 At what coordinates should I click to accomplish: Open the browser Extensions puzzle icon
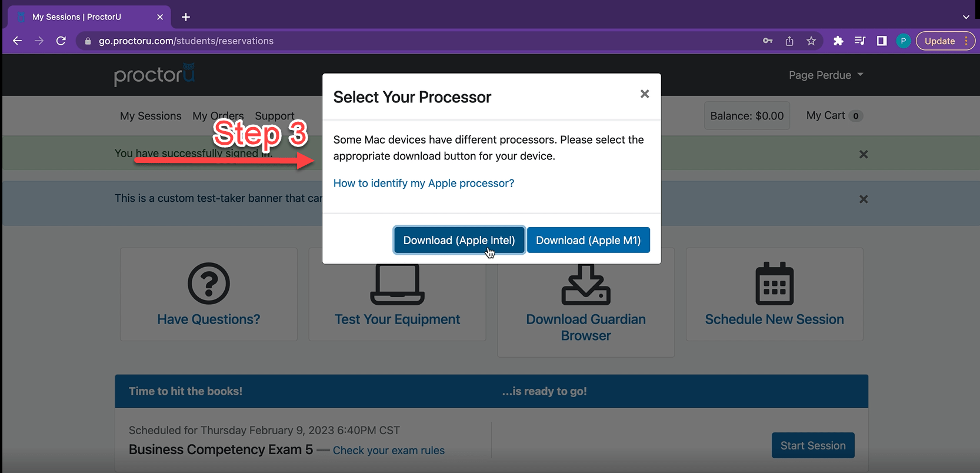[x=838, y=41]
